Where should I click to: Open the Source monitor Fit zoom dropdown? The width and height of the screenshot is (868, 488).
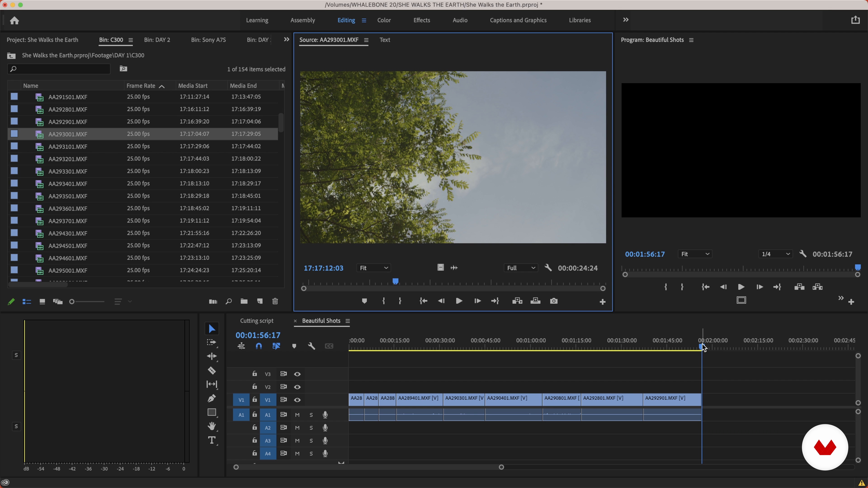pos(373,268)
